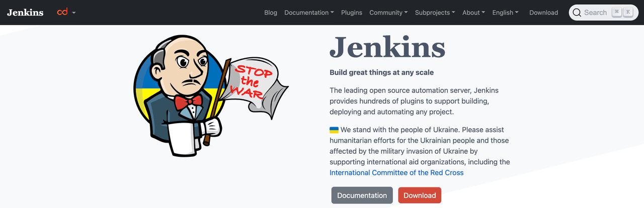Click the large Jenkins heading

click(x=387, y=48)
